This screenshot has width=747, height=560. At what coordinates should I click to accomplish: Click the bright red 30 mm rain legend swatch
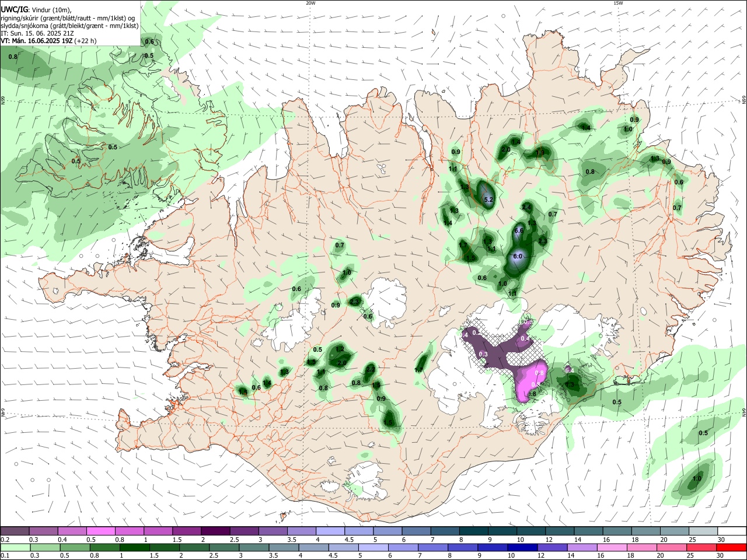point(732,547)
